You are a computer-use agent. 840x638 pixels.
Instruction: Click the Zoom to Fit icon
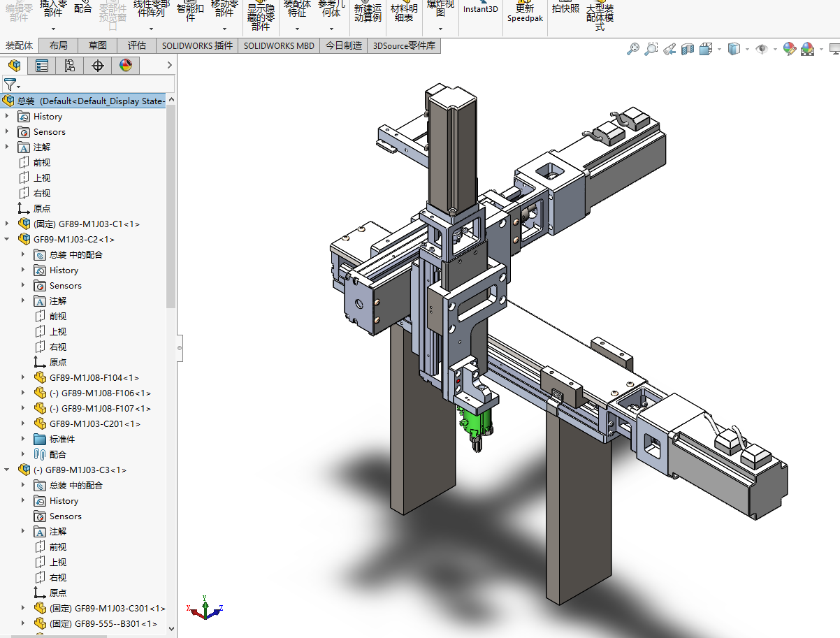633,48
